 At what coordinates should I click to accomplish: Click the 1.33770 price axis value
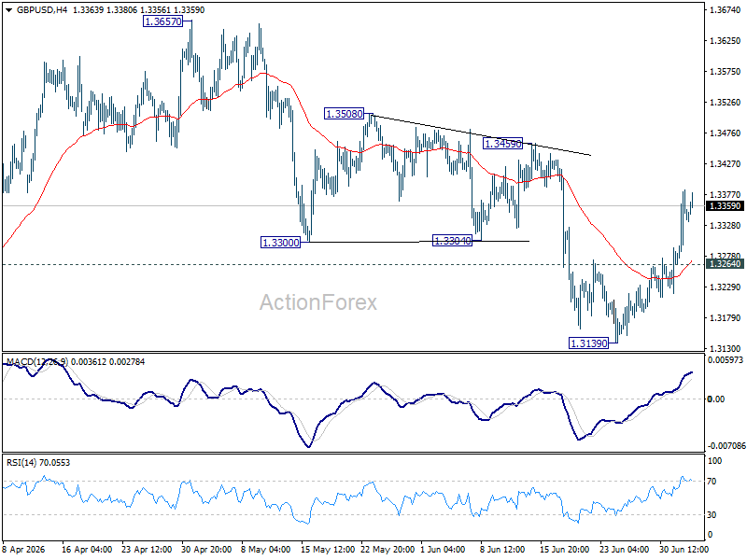[x=726, y=194]
